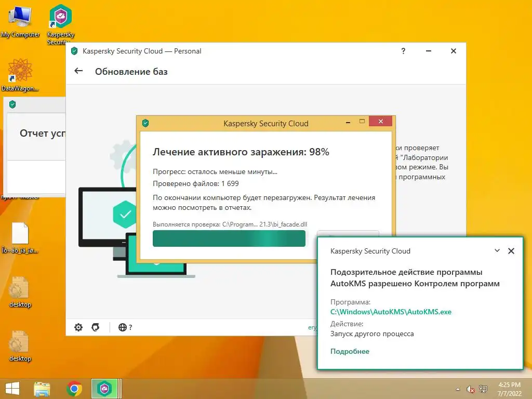Open network status tray icon

(483, 389)
